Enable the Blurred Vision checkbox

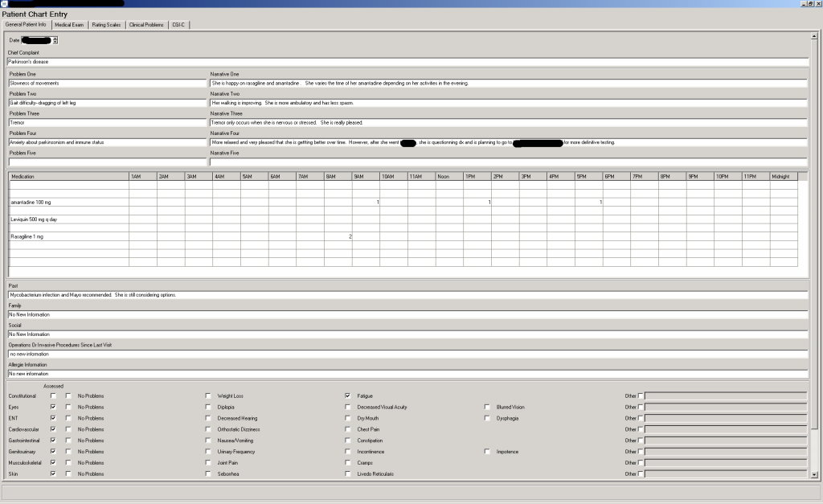coord(486,408)
